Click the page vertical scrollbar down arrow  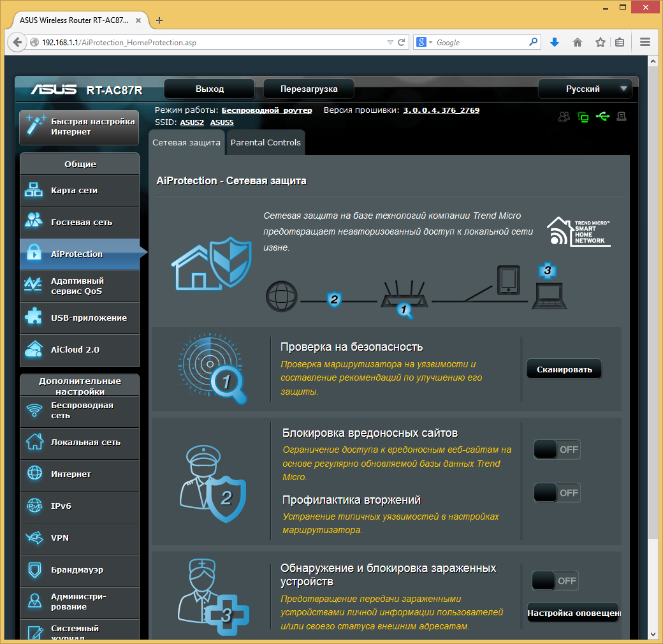click(x=653, y=634)
